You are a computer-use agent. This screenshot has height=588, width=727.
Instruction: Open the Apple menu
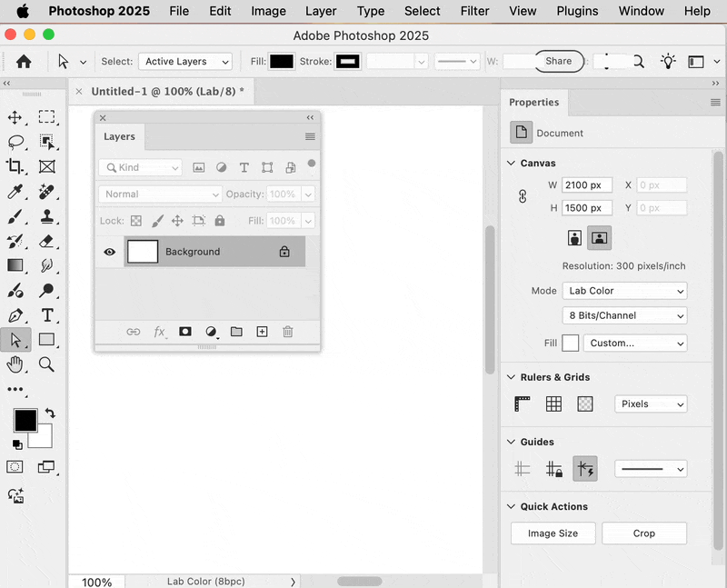(x=23, y=11)
